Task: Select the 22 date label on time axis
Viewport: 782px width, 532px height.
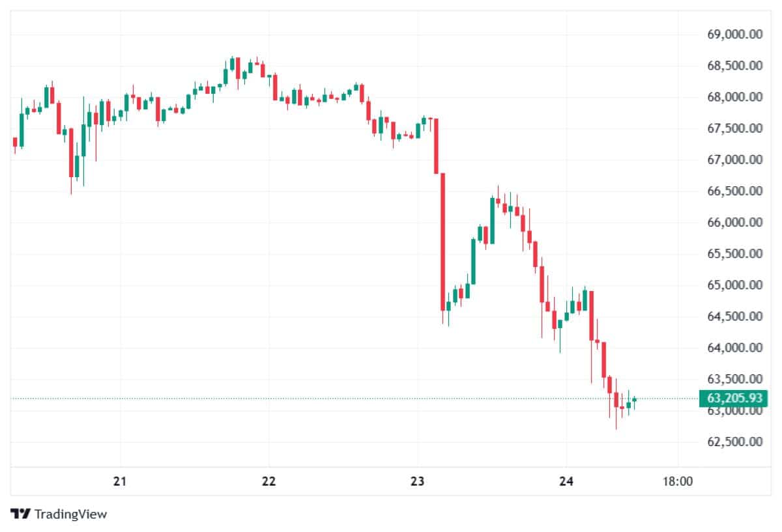Action: (268, 482)
